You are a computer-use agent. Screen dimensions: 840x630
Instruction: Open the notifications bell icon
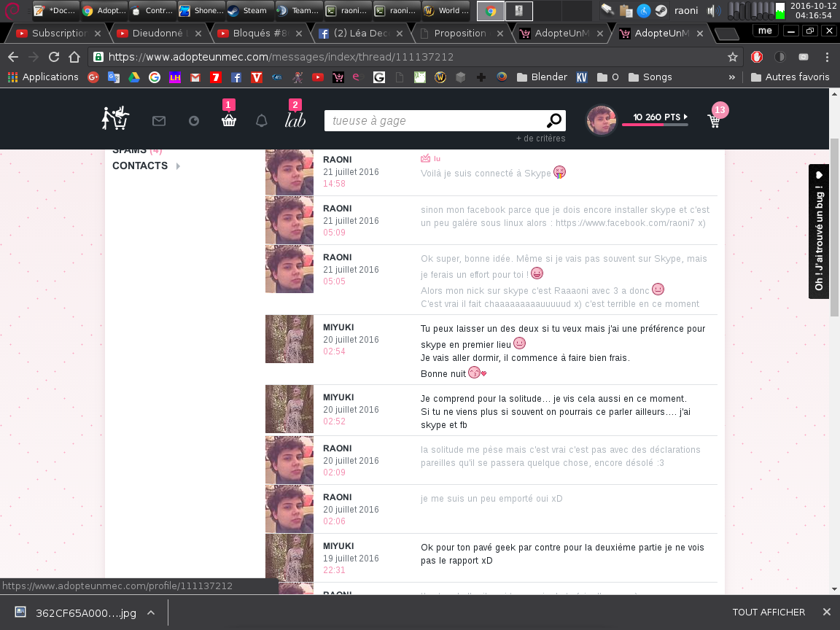click(x=262, y=120)
